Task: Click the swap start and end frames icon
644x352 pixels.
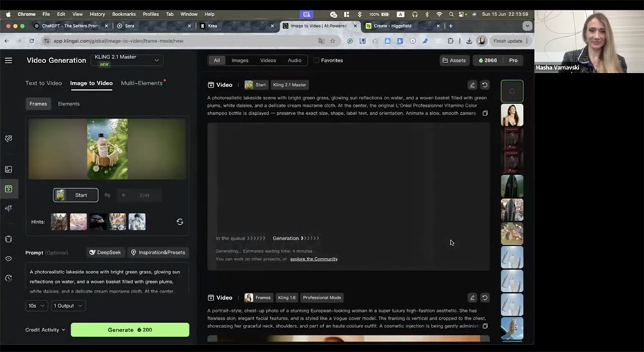Action: click(107, 195)
